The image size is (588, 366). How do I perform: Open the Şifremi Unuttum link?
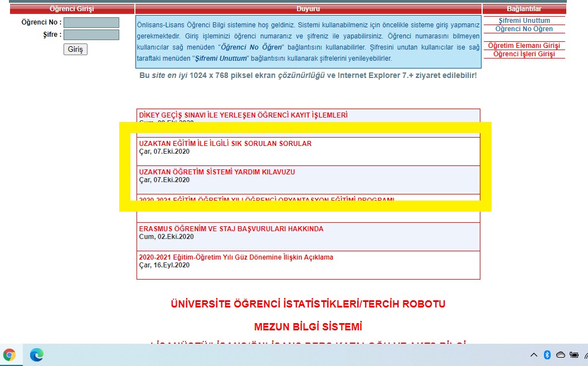(524, 21)
